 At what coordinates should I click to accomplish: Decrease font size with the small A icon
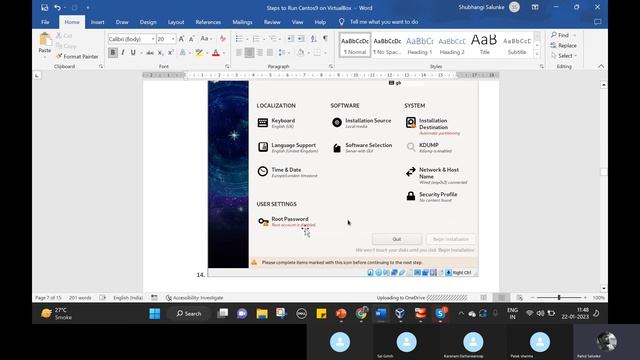(x=191, y=39)
